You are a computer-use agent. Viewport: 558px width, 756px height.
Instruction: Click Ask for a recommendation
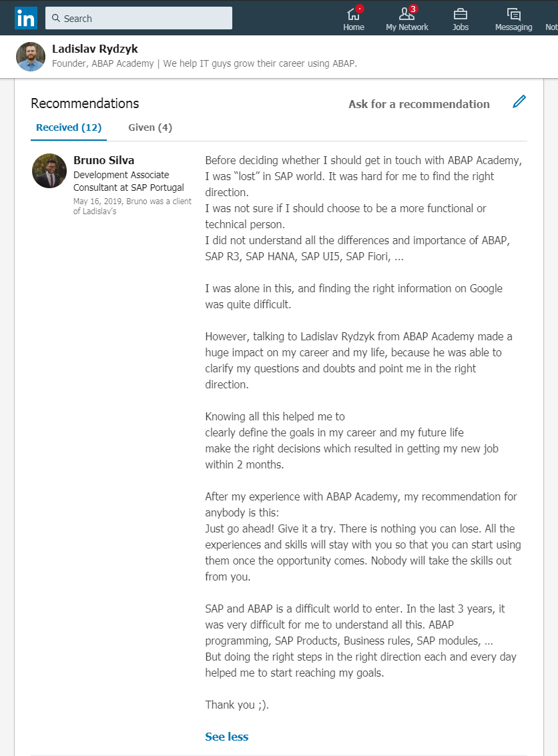tap(418, 104)
